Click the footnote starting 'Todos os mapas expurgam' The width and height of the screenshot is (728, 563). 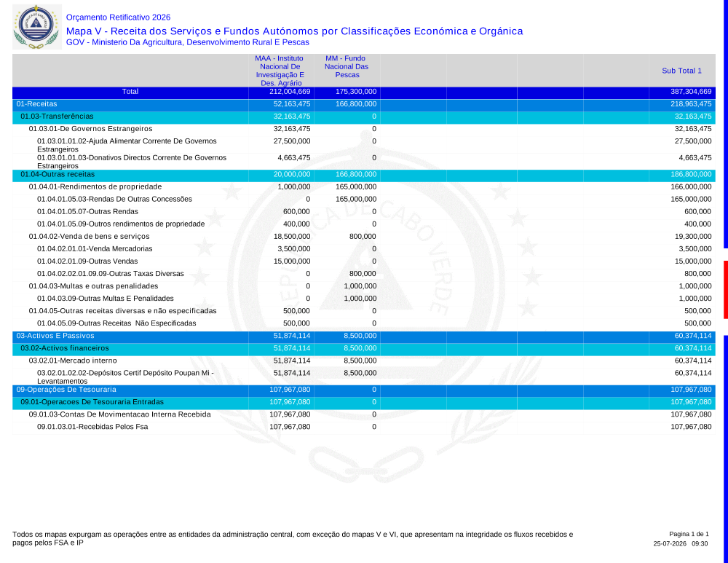[293, 538]
